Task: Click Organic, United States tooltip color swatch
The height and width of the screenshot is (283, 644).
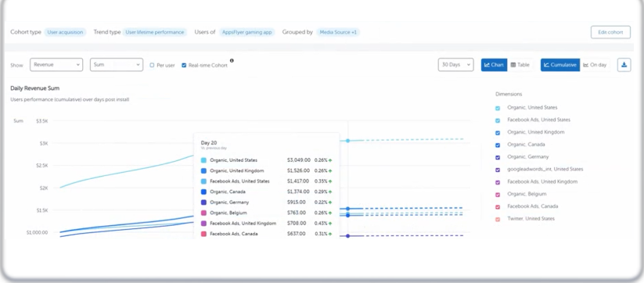Action: 203,160
